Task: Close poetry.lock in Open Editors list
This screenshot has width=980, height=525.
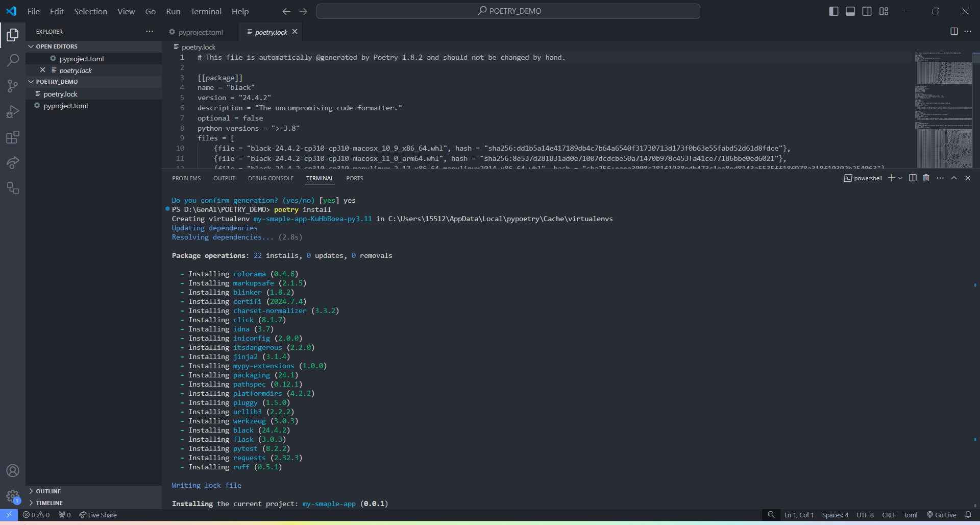Action: [42, 70]
